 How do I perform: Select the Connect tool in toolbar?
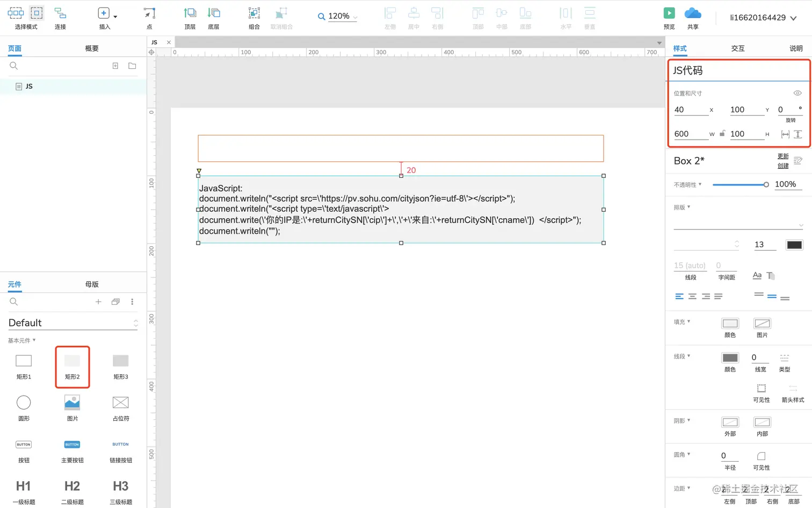[x=60, y=18]
